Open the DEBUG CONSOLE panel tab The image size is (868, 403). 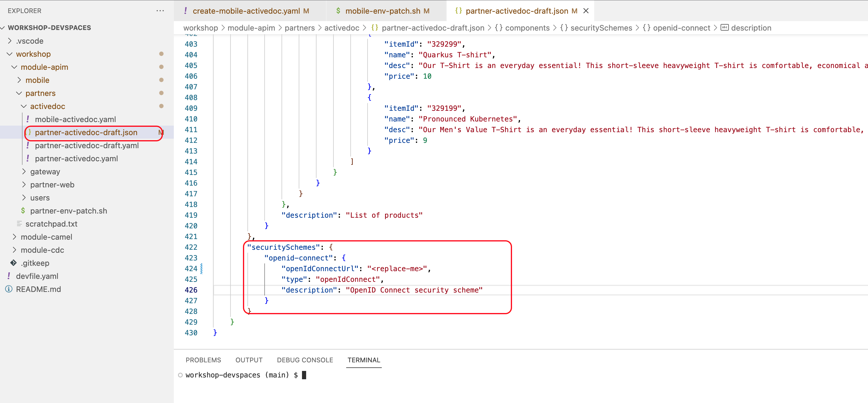pyautogui.click(x=305, y=360)
